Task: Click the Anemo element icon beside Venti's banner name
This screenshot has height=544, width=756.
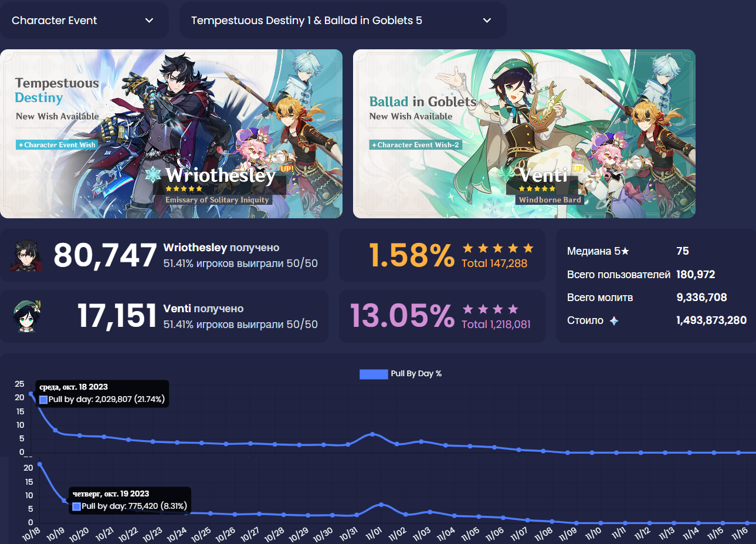Action: tap(506, 174)
